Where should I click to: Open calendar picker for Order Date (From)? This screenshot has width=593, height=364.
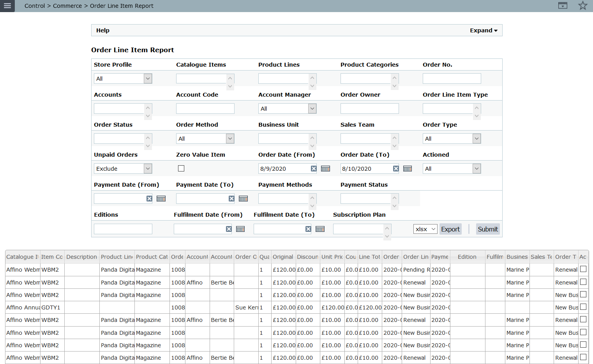(325, 168)
